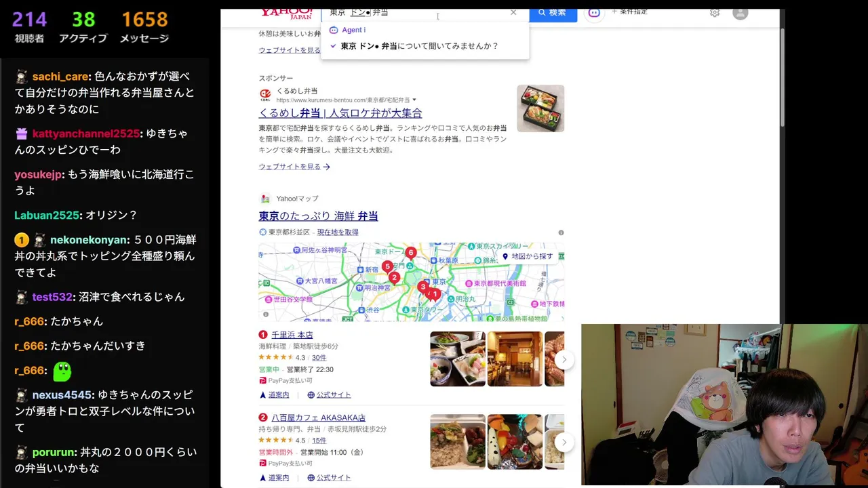Image resolution: width=868 pixels, height=488 pixels.
Task: Open the 八百屋カフェ AKASAKA店 listing
Action: 318,418
